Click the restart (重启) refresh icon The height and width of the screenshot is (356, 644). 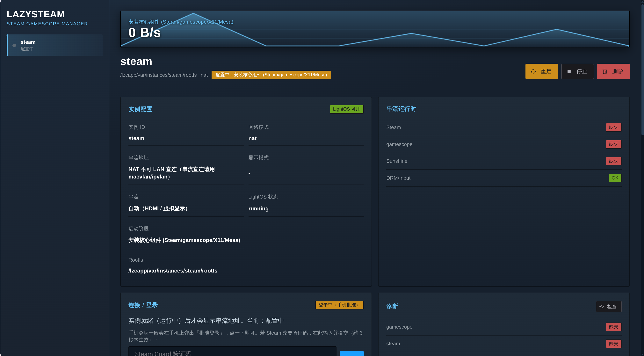(x=533, y=71)
